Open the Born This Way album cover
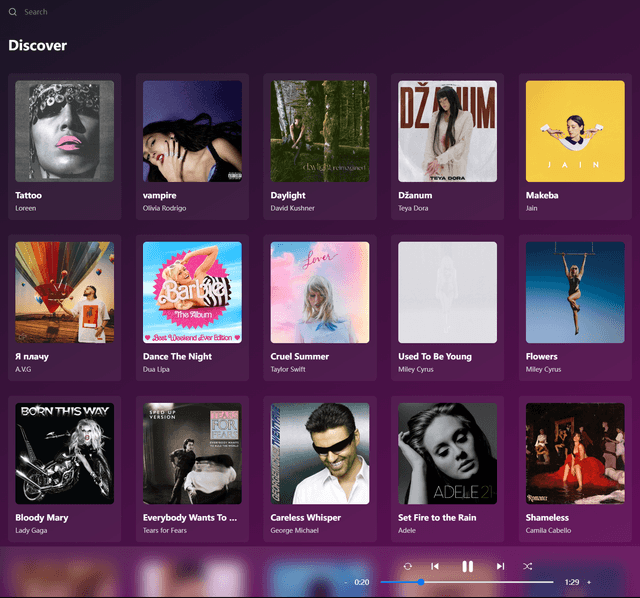 coord(65,453)
